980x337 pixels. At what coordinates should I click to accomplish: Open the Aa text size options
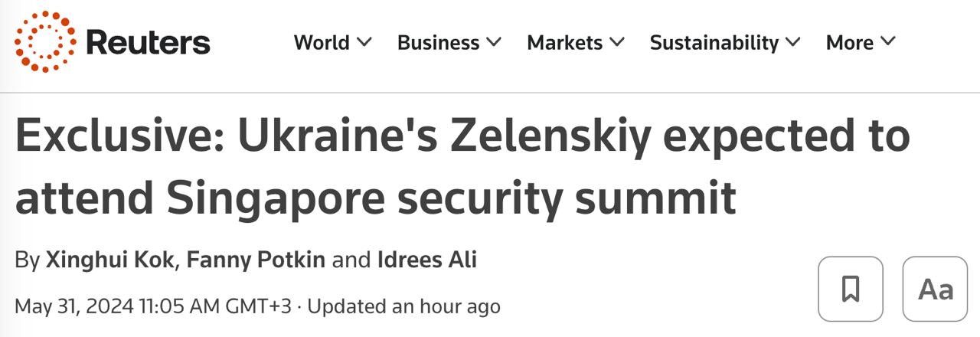coord(935,289)
